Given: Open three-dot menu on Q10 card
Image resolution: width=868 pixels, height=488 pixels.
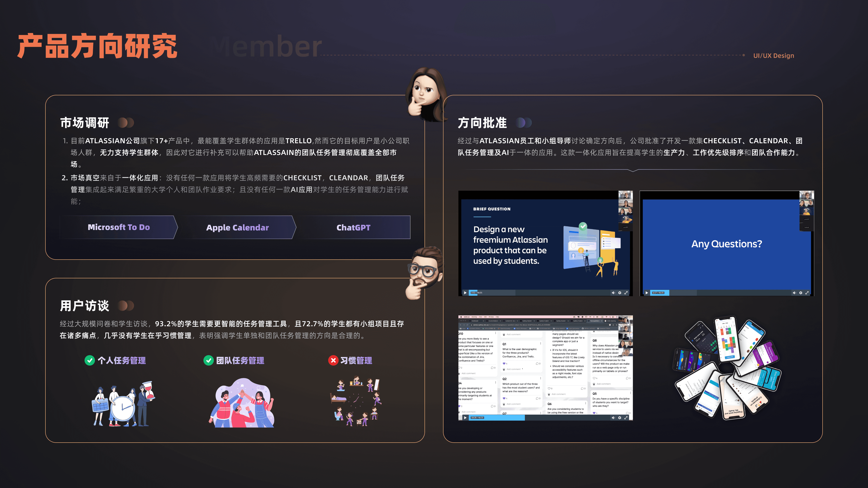Looking at the screenshot, I should click(x=496, y=333).
